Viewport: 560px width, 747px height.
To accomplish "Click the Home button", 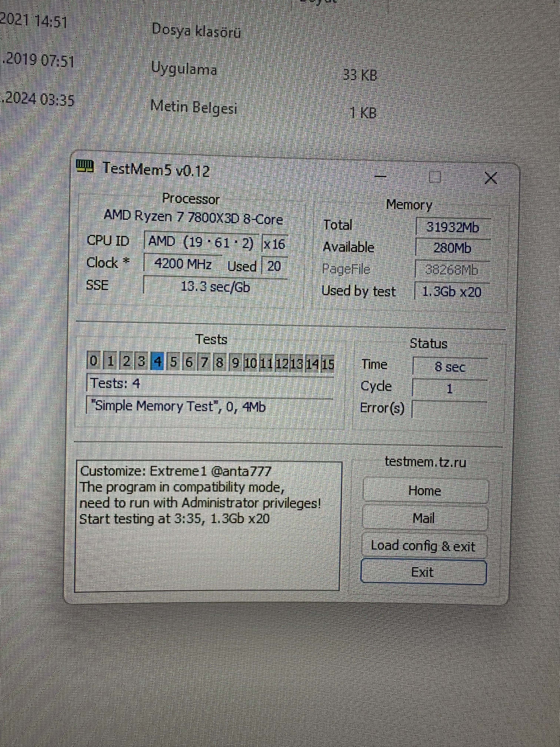I will click(x=425, y=491).
